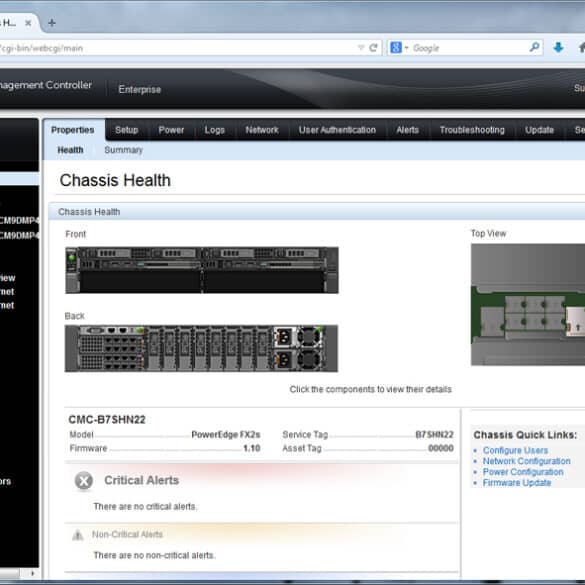
Task: Select the Summary sub-tab
Action: (x=123, y=150)
